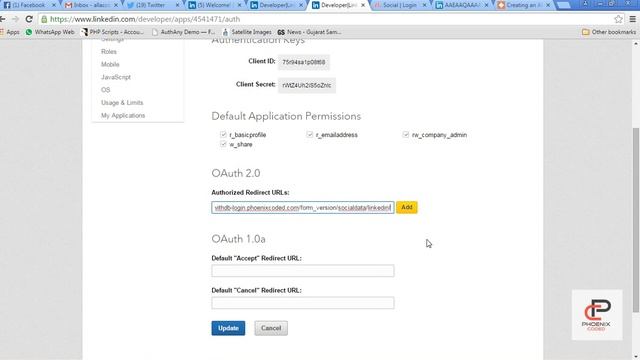Image resolution: width=640 pixels, height=360 pixels.
Task: Open Usage & Limits in sidebar
Action: tap(122, 102)
